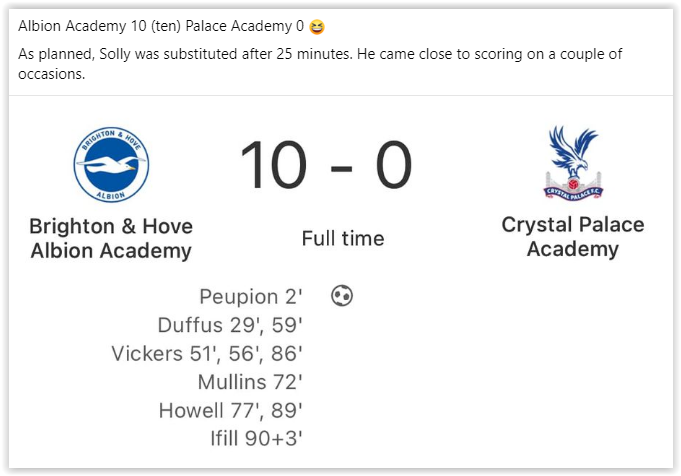Select scorer line Howell 77', 89'

230,410
